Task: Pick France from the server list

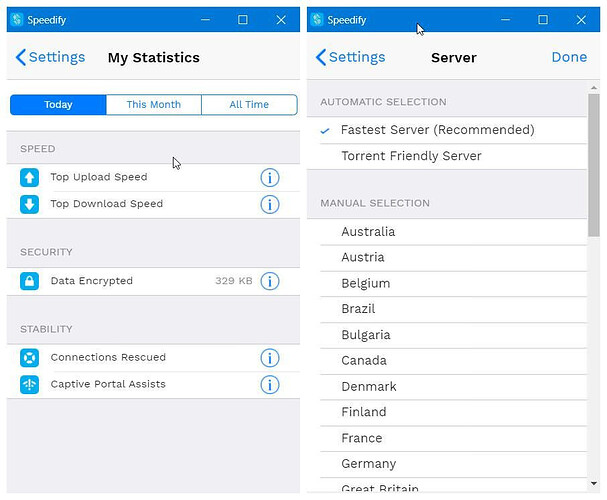Action: tap(447, 438)
